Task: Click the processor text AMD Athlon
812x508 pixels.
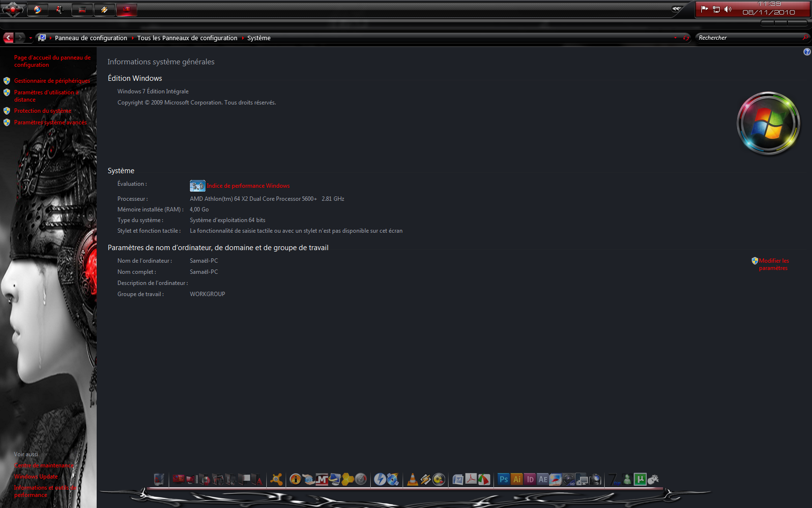Action: coord(267,199)
